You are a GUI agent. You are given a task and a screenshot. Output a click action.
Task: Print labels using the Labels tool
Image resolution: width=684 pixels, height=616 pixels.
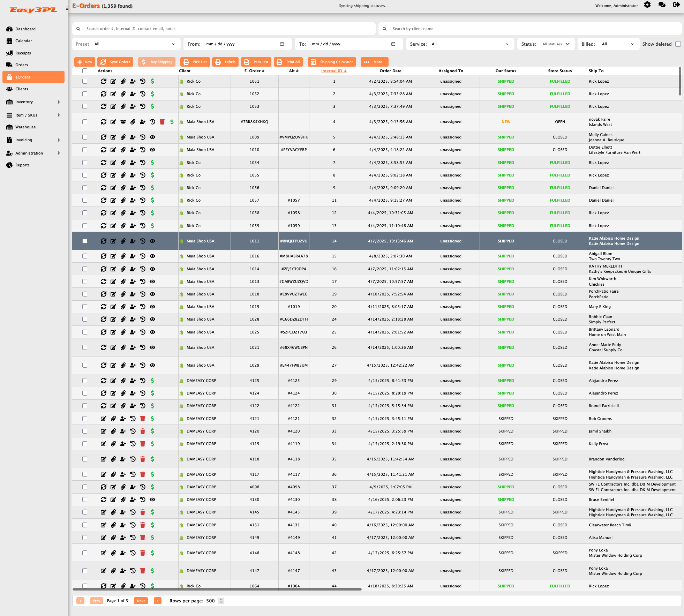click(225, 62)
